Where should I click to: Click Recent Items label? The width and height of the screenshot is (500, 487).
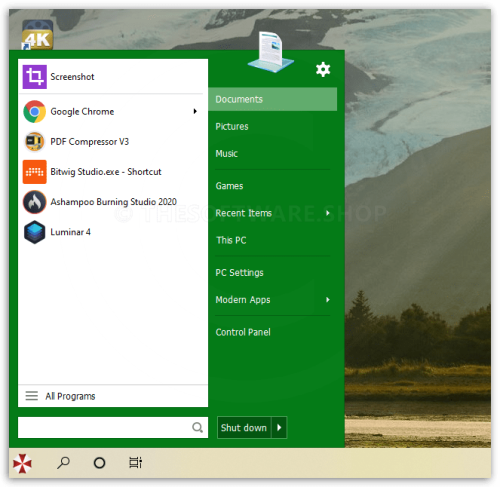(x=243, y=213)
